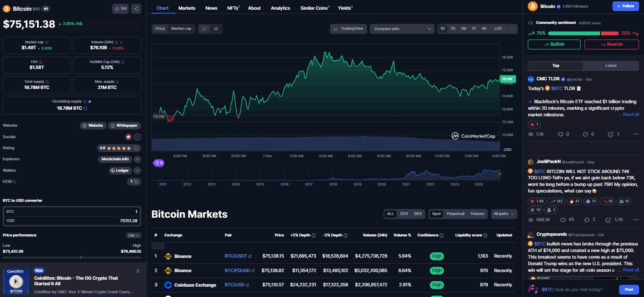Open Bitcoin's Reddit social icon
Screen dimensions: 644x297
tap(128, 137)
